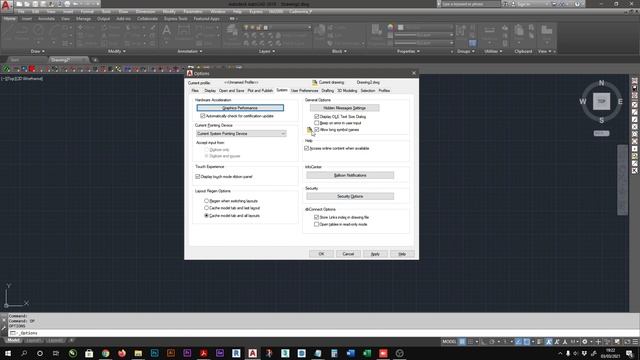The height and width of the screenshot is (360, 640).
Task: Open the Plot and Publish tab
Action: pos(260,91)
